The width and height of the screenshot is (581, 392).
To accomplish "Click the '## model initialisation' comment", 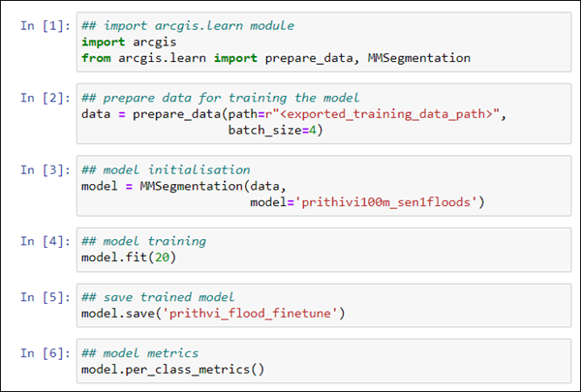I will [x=166, y=170].
